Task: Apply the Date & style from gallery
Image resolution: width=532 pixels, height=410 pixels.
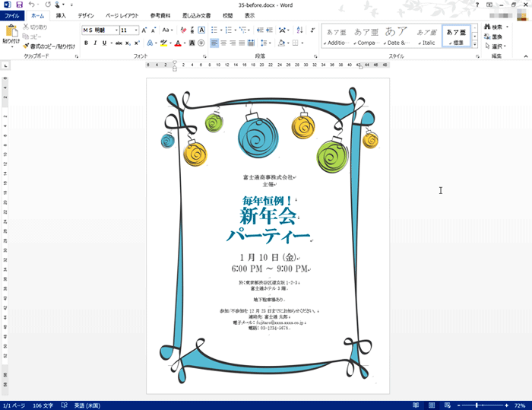Action: click(396, 36)
